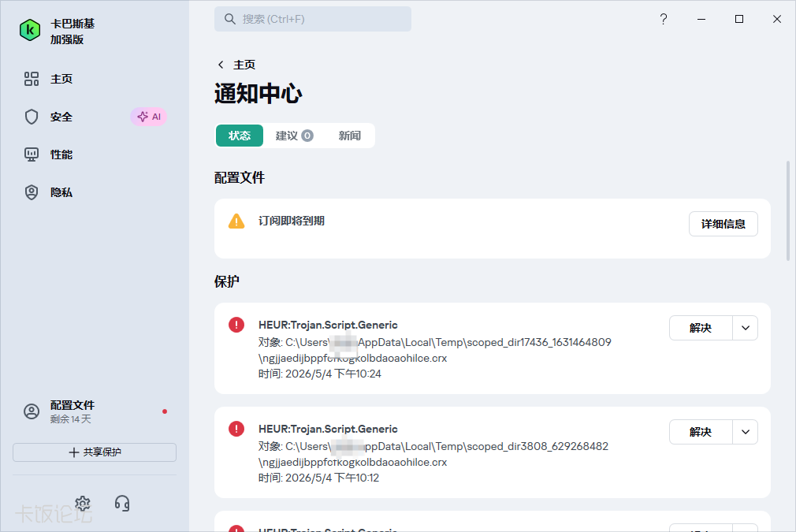Click the back arrow beside 主页
This screenshot has height=532, width=796.
click(x=221, y=65)
